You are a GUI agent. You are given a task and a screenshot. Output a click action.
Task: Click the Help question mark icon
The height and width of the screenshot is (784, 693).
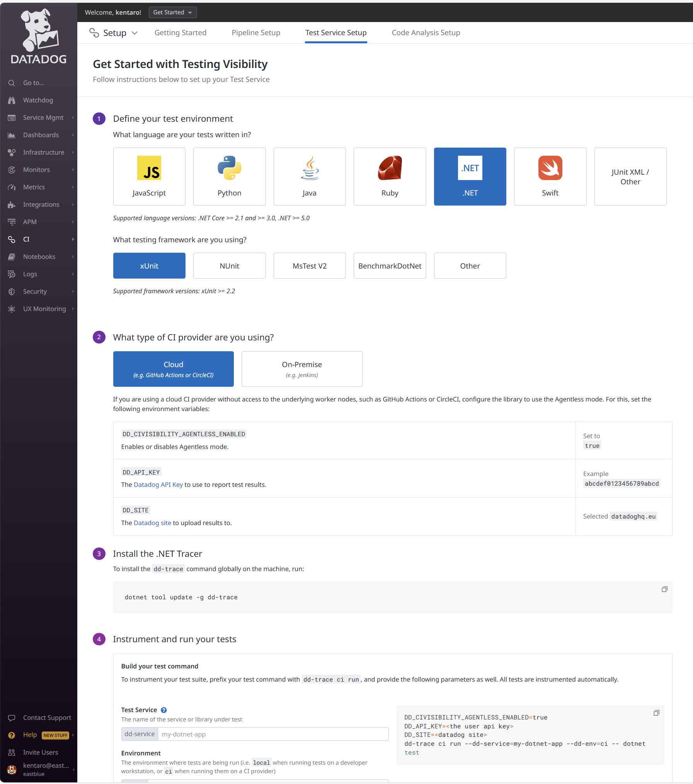tap(12, 735)
